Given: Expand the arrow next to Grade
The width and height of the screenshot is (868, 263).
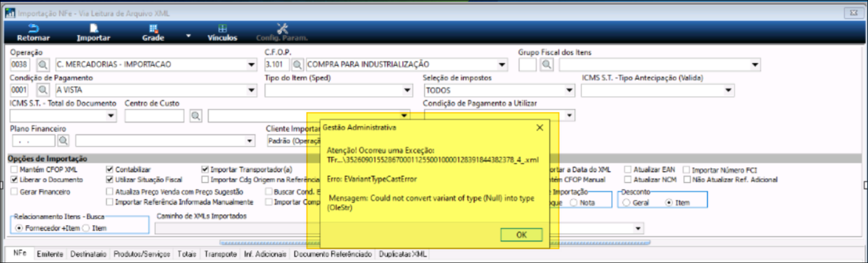Looking at the screenshot, I should [188, 36].
